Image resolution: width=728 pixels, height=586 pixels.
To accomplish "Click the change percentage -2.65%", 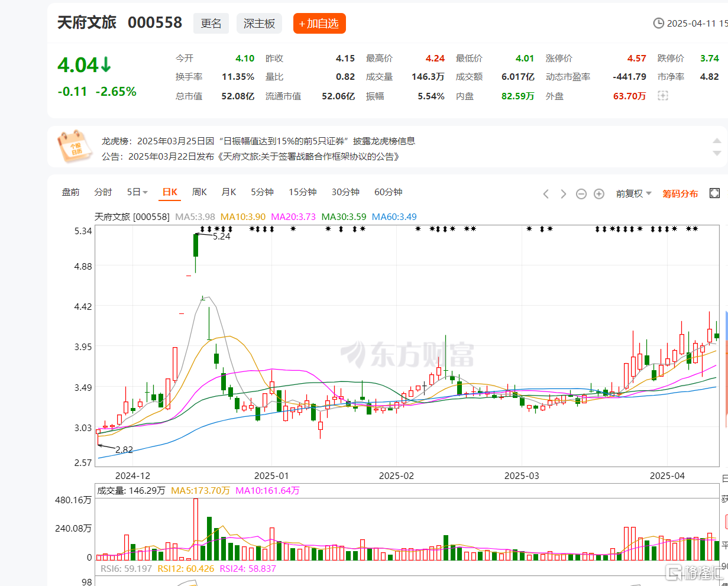I will pyautogui.click(x=116, y=92).
